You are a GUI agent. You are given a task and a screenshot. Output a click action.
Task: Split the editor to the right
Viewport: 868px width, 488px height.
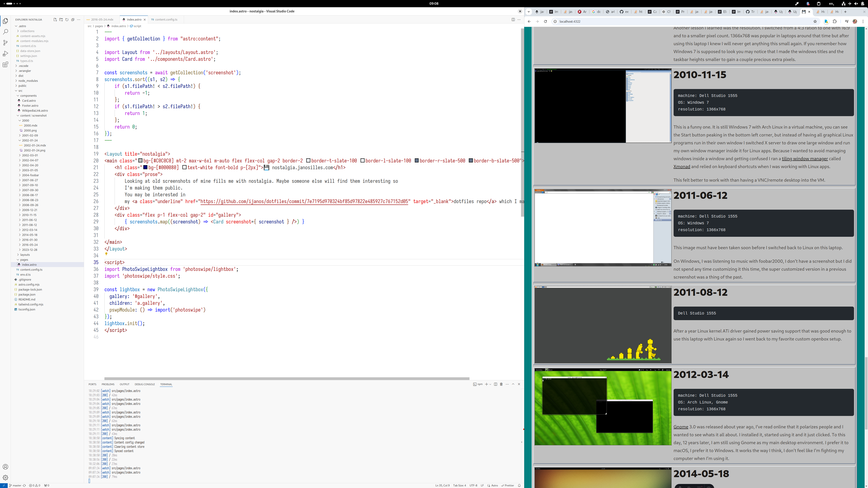click(513, 19)
